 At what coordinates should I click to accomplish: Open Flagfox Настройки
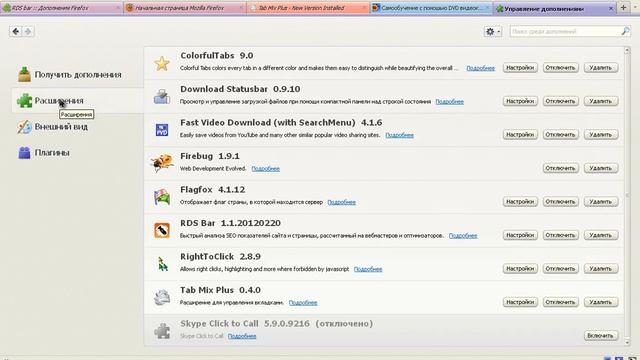click(x=520, y=201)
